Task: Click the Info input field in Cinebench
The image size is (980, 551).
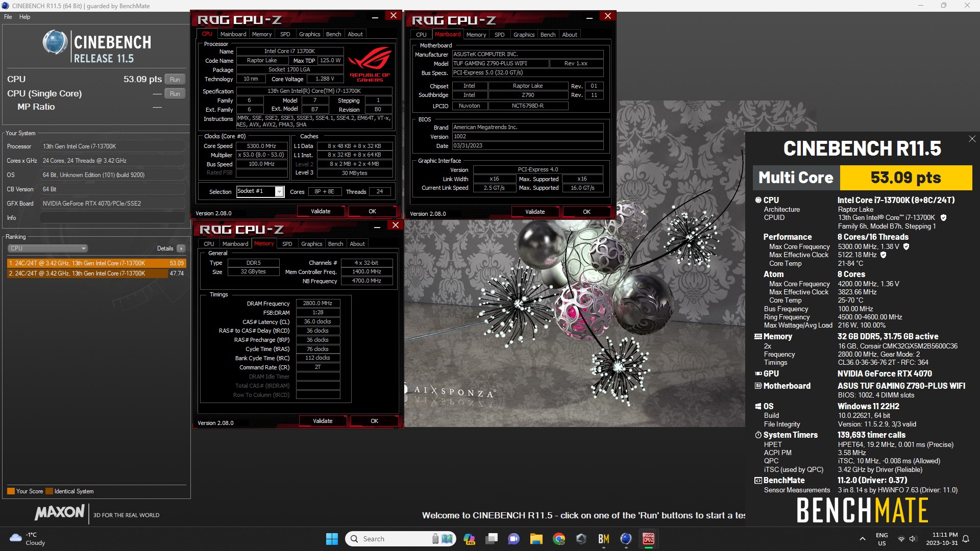Action: coord(112,218)
